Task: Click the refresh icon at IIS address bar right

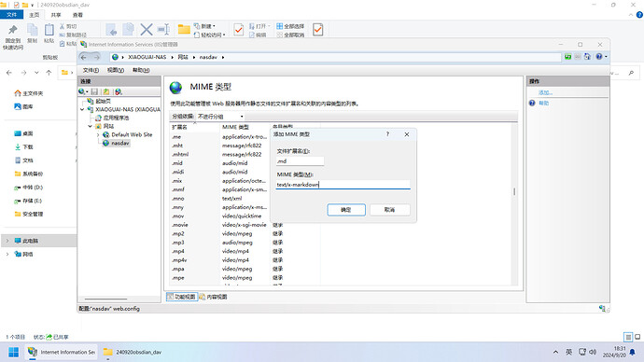Action: tap(568, 57)
